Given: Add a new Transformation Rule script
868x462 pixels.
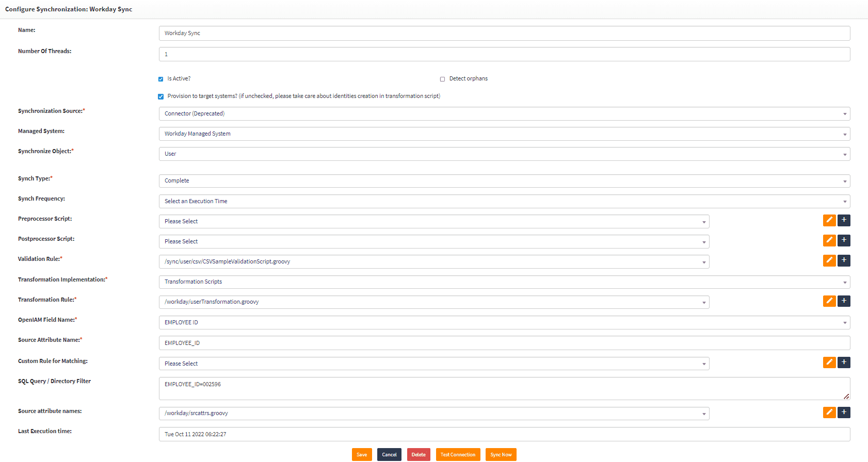Looking at the screenshot, I should 844,301.
